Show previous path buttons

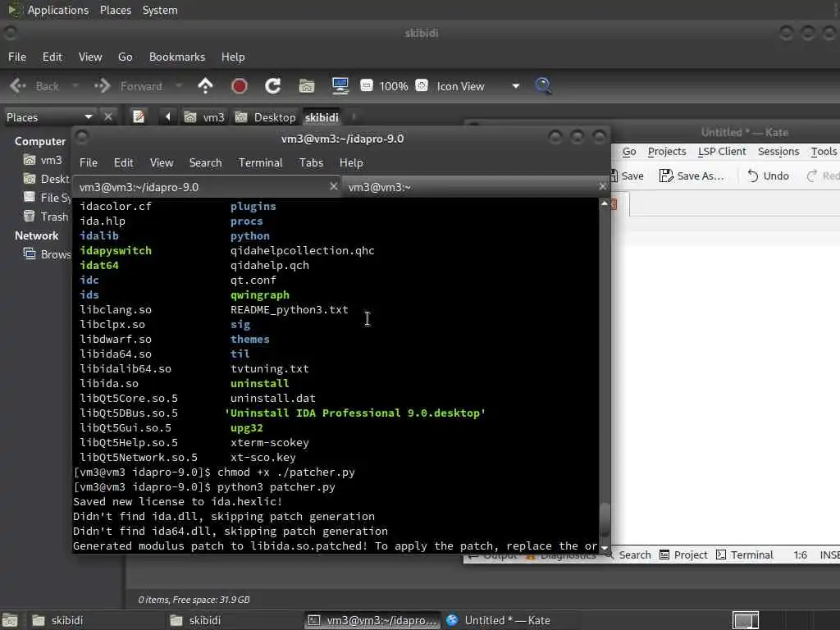point(167,116)
